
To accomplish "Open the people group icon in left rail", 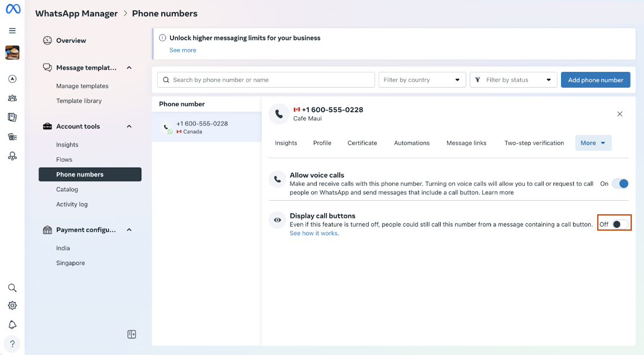I will point(12,98).
